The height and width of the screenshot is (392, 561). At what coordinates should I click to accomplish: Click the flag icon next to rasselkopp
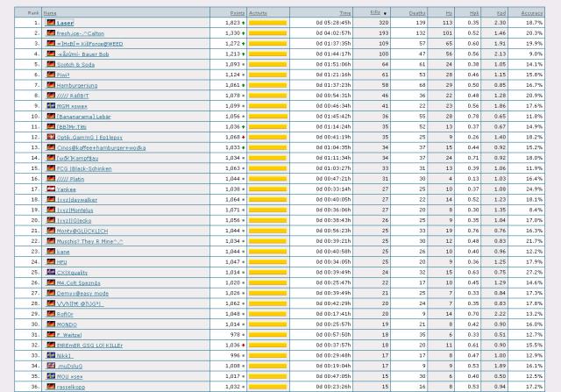51,386
